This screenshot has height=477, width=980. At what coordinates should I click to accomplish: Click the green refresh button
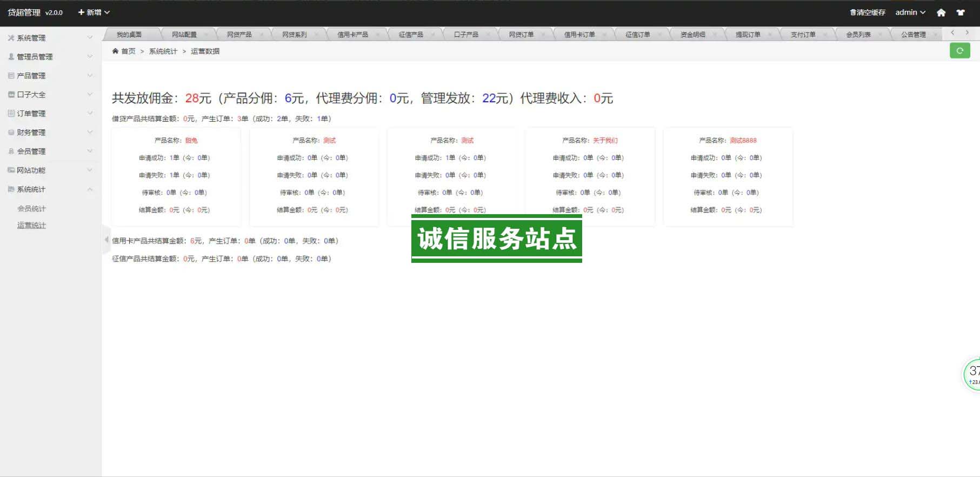(959, 51)
